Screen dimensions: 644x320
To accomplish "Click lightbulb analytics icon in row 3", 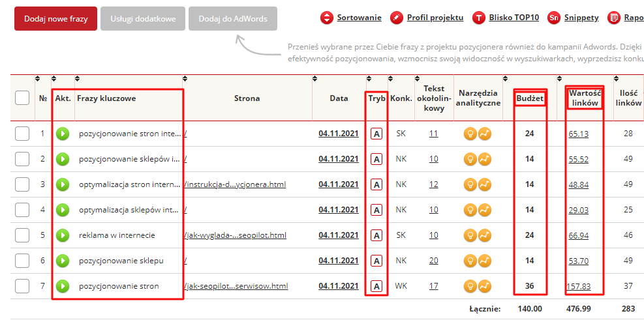I will click(469, 184).
